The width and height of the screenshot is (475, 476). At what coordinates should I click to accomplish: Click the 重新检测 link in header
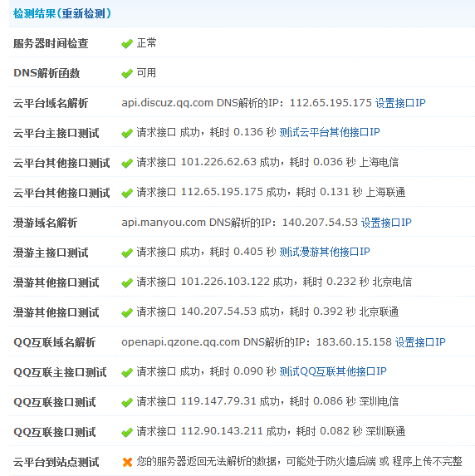(84, 13)
